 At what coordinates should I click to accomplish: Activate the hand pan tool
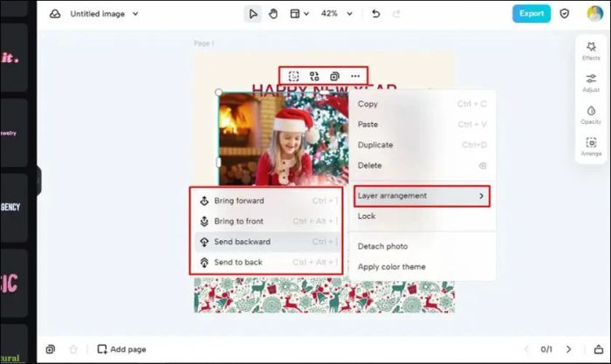coord(273,14)
